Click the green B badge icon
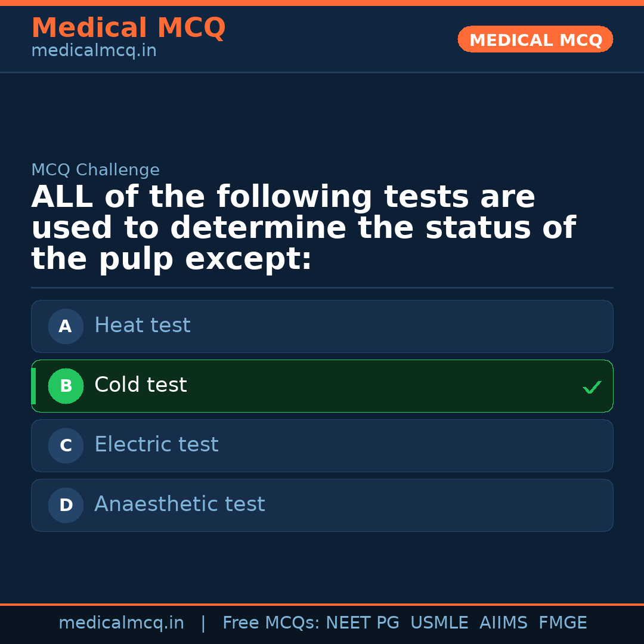This screenshot has width=644, height=644. [x=66, y=386]
